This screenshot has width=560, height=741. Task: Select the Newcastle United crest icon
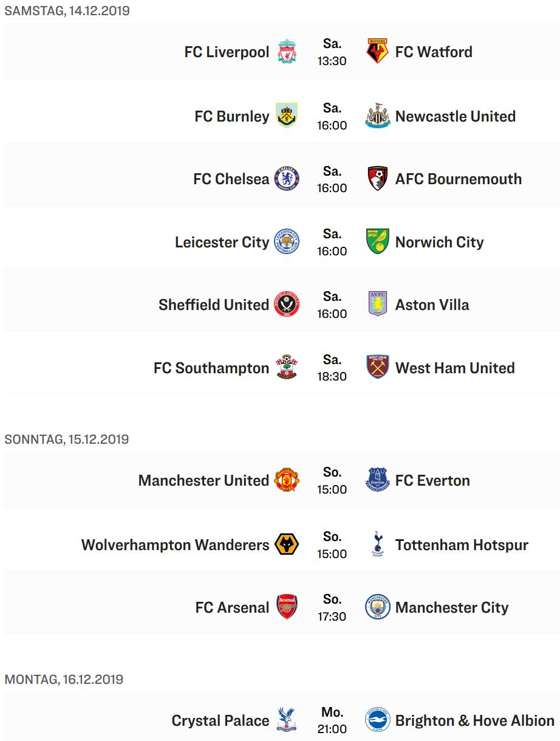click(x=377, y=116)
